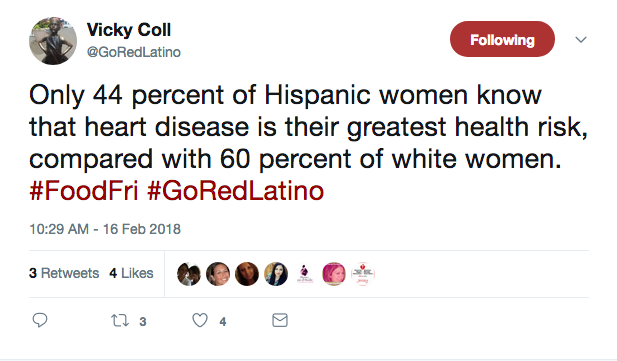Open Vicky Coll's profile picture
The image size is (617, 361).
[53, 41]
